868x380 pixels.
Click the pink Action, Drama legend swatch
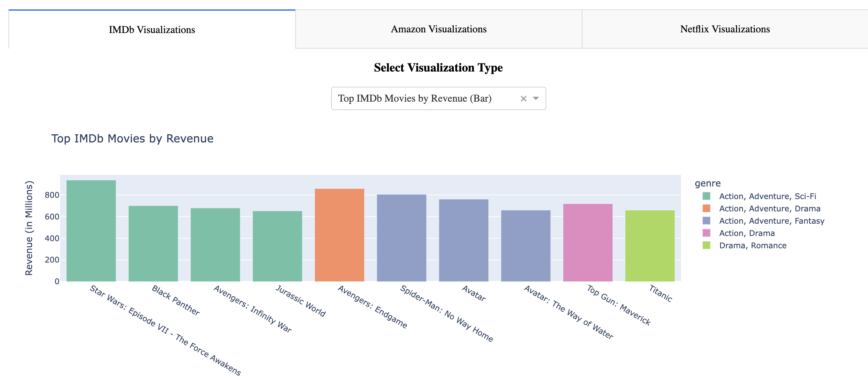pyautogui.click(x=706, y=233)
